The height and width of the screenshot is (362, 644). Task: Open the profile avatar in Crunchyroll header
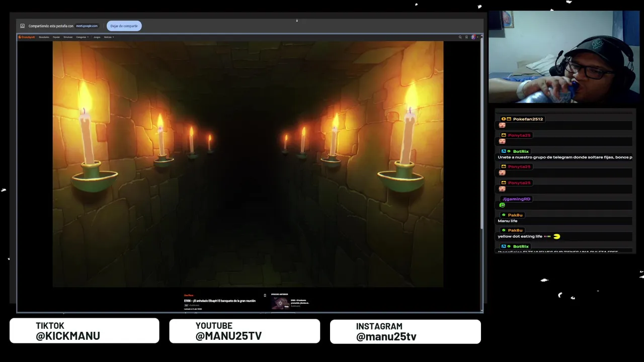pos(473,37)
